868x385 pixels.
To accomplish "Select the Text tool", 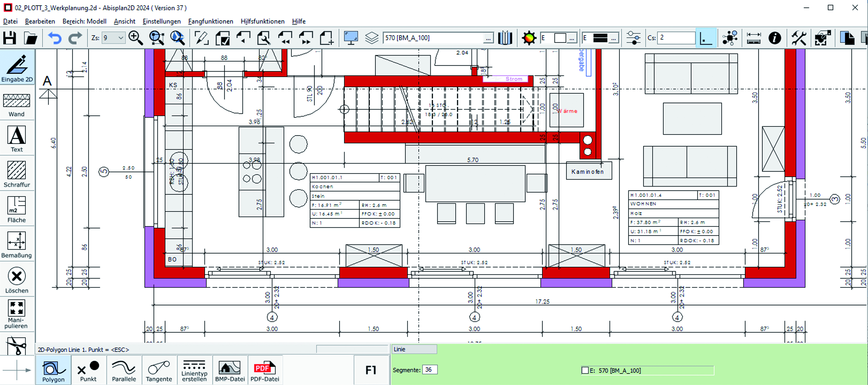I will point(17,138).
